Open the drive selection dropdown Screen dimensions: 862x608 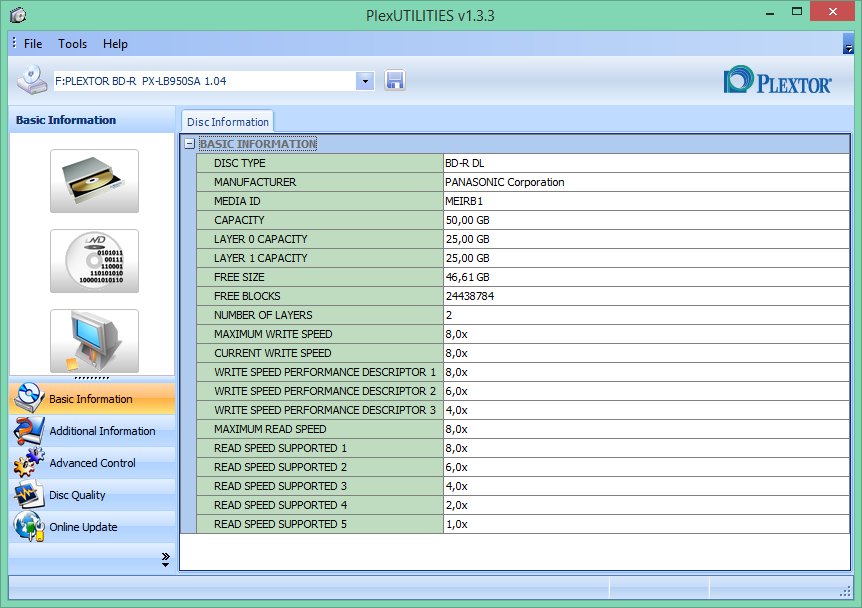pyautogui.click(x=365, y=81)
